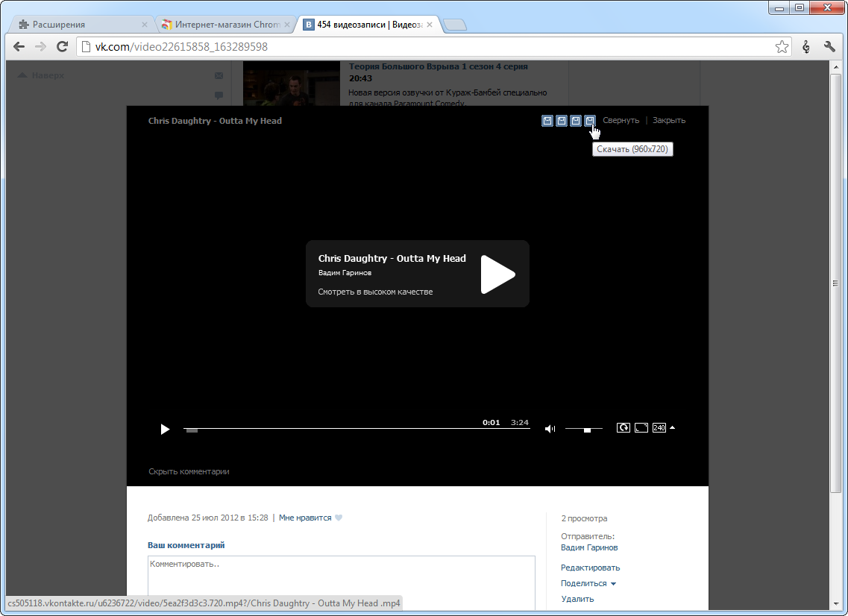
Task: Close the Интернет-магазин Chrome tab
Action: [x=287, y=25]
